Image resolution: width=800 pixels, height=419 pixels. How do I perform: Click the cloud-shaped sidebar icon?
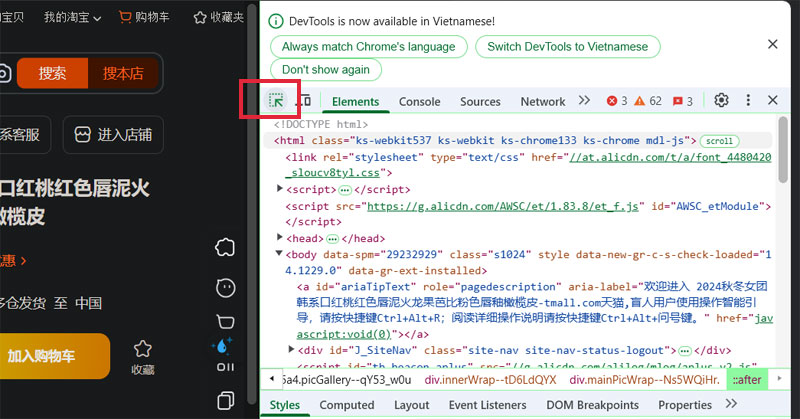point(225,248)
